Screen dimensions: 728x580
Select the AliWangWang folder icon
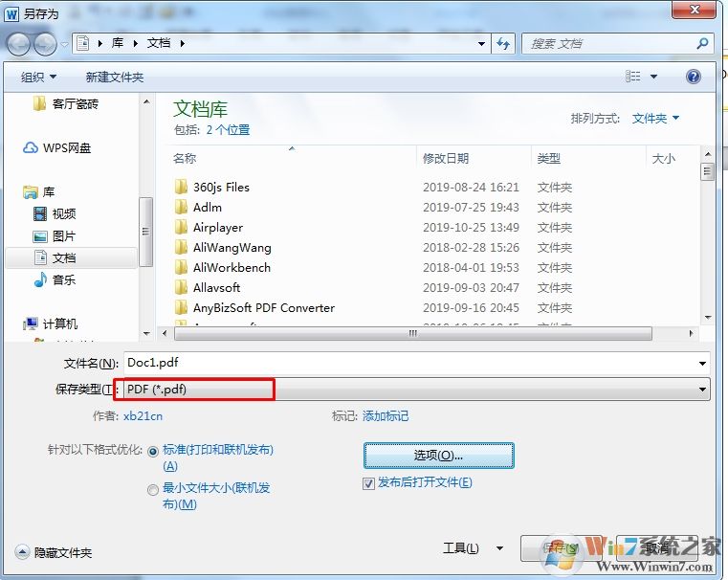(x=181, y=247)
